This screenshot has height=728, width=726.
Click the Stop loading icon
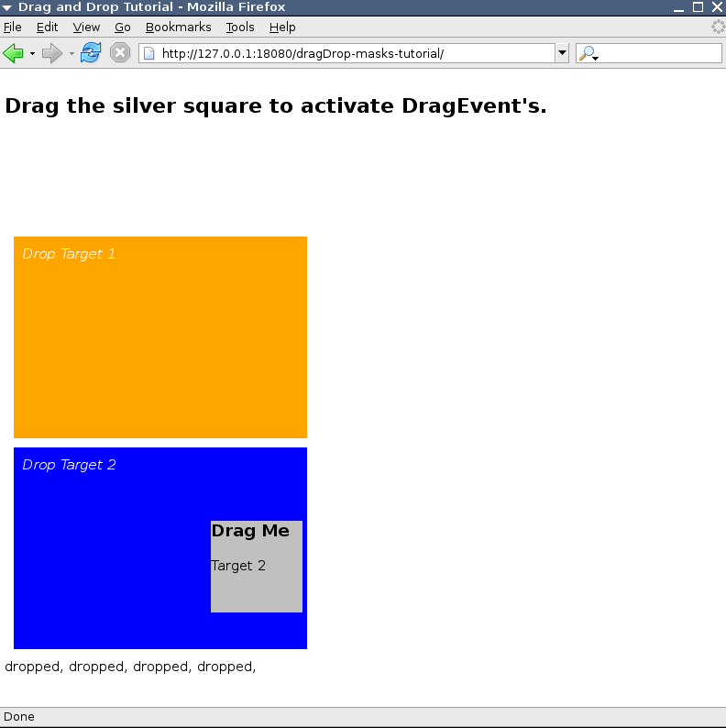click(120, 53)
